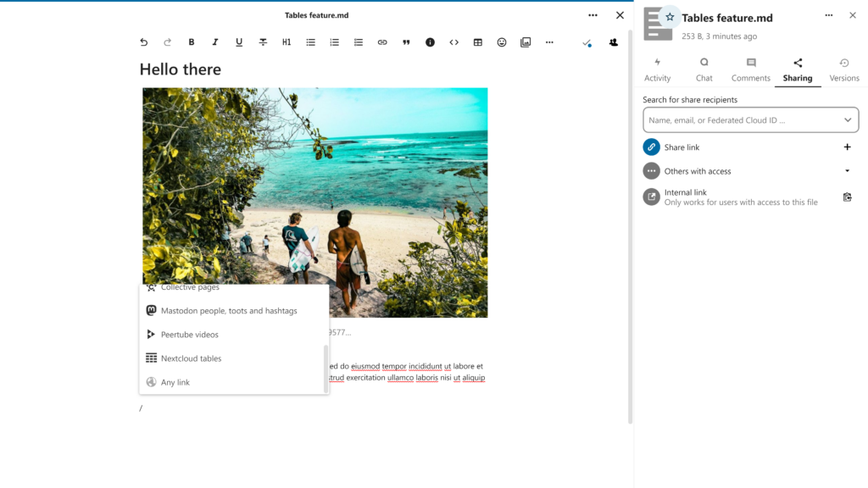Switch to the Comments tab
The width and height of the screenshot is (868, 488).
tap(750, 69)
